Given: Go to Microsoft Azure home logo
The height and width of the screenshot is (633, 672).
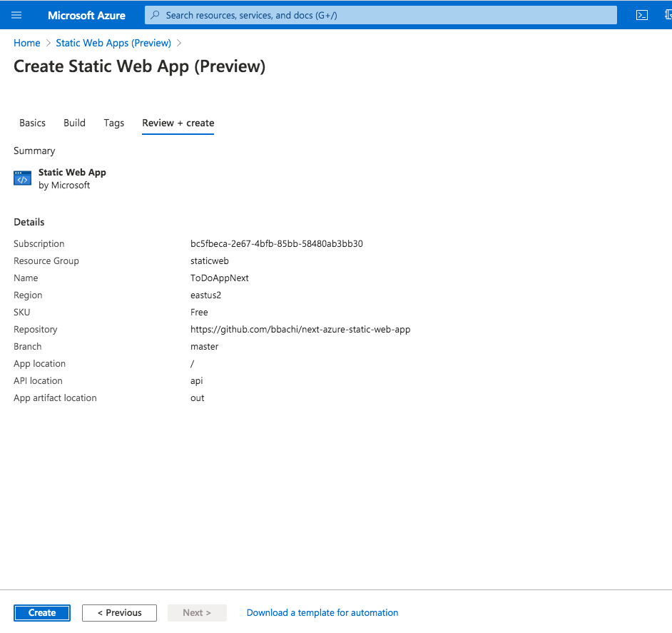Looking at the screenshot, I should coord(86,16).
